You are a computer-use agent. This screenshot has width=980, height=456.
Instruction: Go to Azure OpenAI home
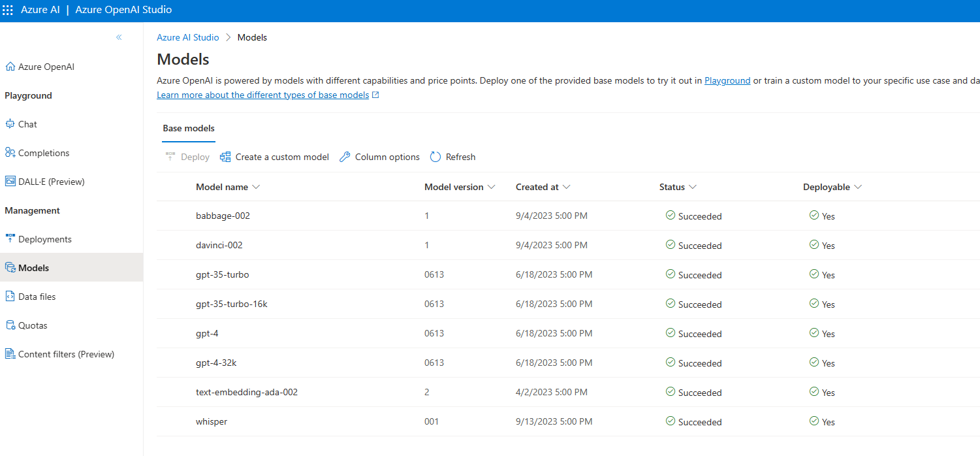tap(71, 67)
